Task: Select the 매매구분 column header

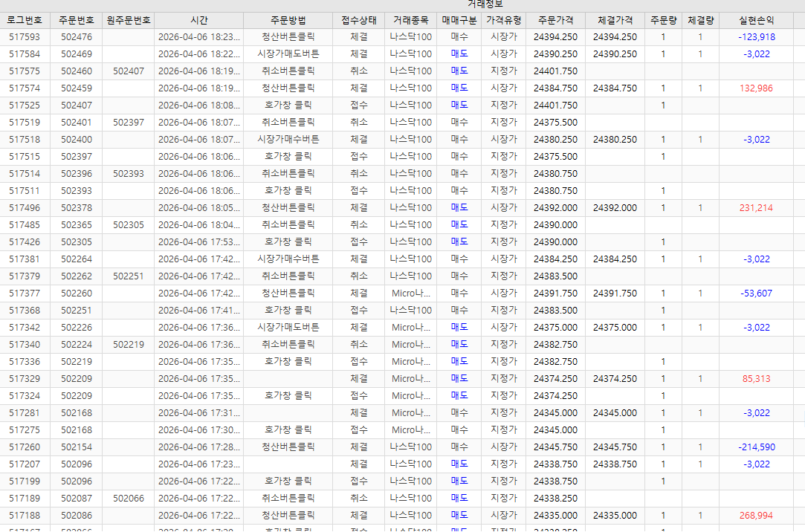Action: 459,21
